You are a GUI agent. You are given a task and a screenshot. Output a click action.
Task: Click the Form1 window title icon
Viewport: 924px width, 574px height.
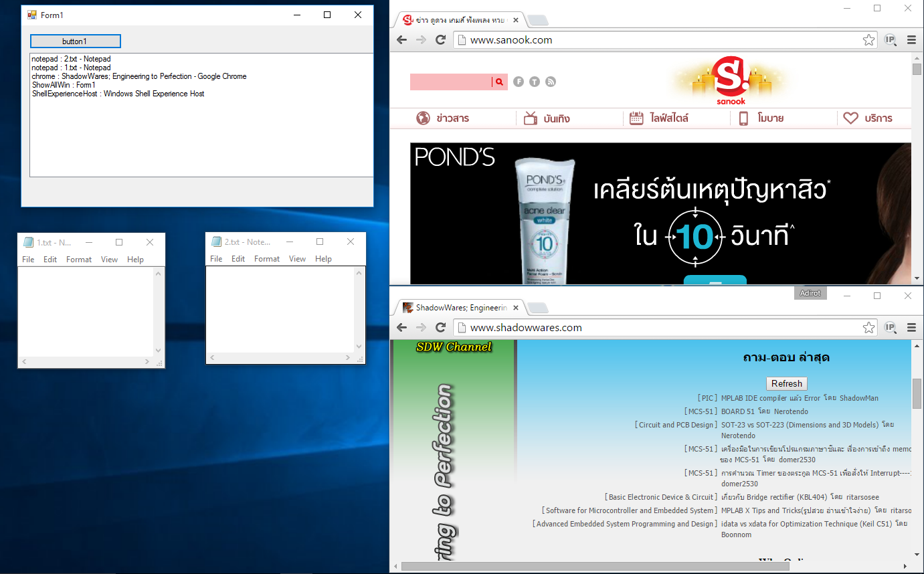point(32,15)
